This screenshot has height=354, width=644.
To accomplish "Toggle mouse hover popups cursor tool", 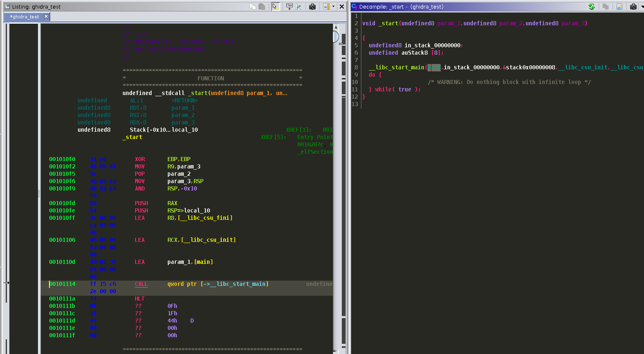I will (x=275, y=7).
